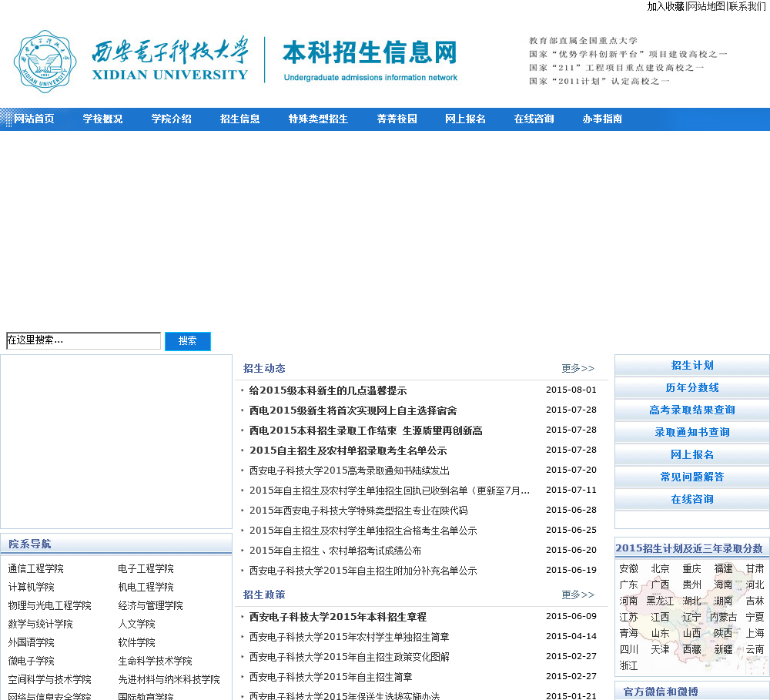The width and height of the screenshot is (770, 700).
Task: Open 2015年西安电子科技大学特殊类型招生专业在陕代码
Action: [359, 511]
